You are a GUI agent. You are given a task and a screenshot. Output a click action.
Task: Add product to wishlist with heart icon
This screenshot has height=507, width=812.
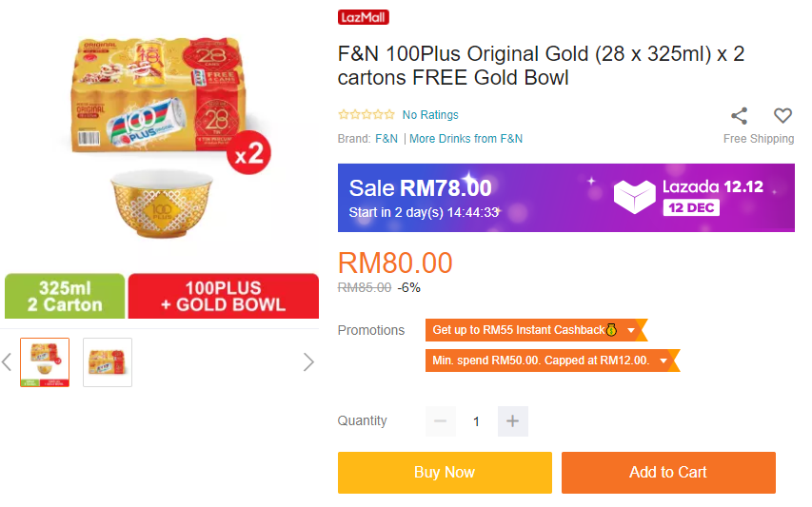[x=782, y=116]
